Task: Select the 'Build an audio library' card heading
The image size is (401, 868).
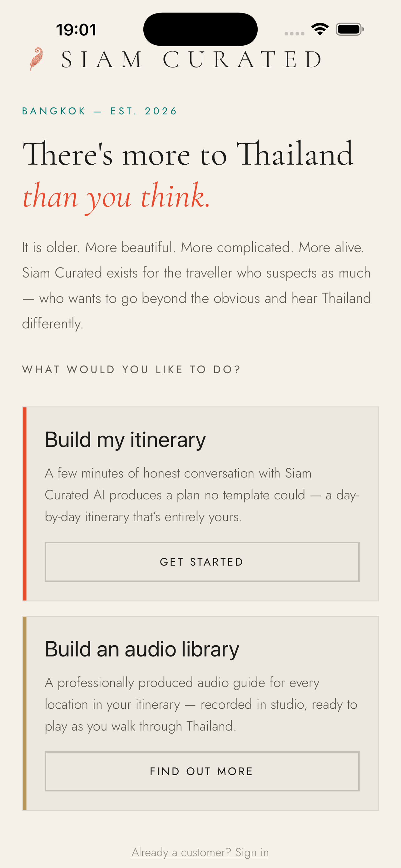Action: (x=142, y=649)
